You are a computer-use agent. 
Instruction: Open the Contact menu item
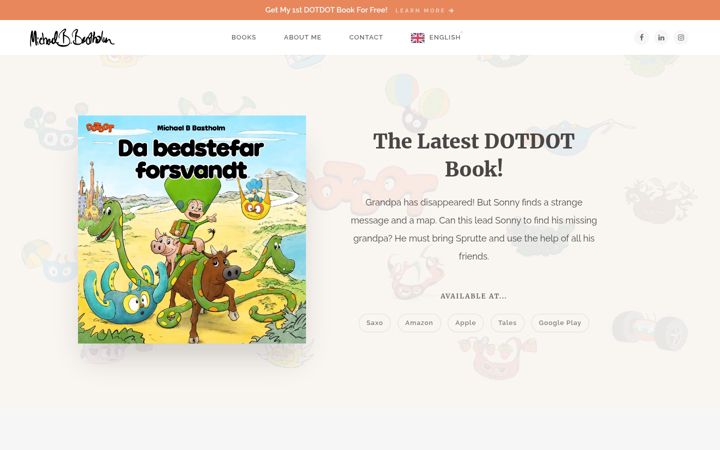[366, 37]
